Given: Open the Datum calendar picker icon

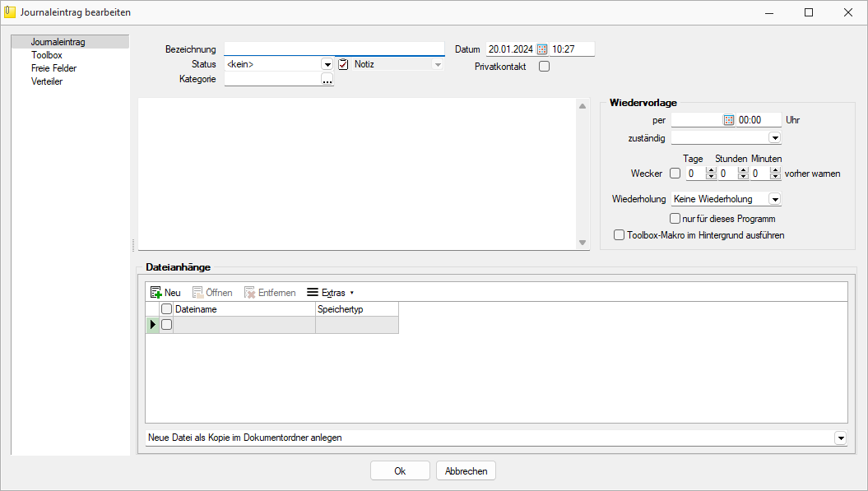Looking at the screenshot, I should [x=542, y=49].
